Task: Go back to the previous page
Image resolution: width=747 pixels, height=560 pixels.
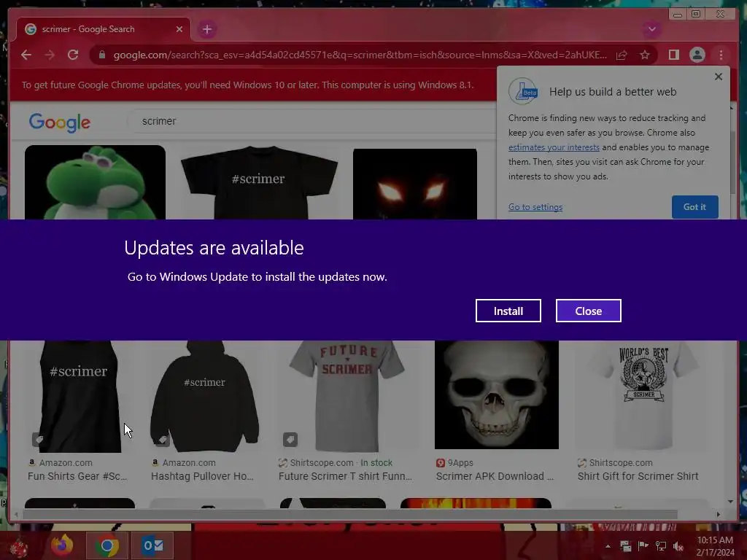Action: pyautogui.click(x=26, y=55)
